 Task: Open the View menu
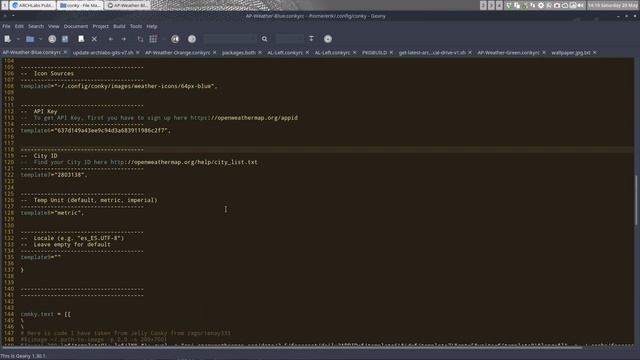pyautogui.click(x=53, y=26)
